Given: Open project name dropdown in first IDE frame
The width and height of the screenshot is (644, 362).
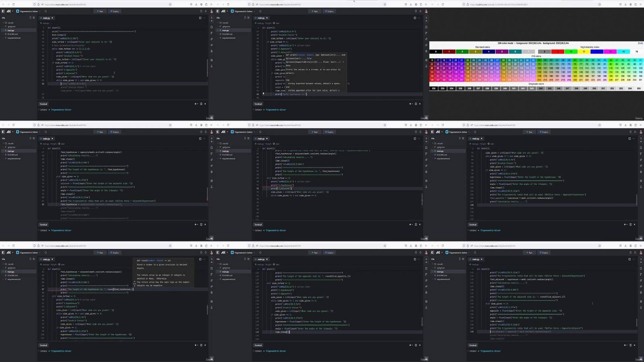Looking at the screenshot, I should coord(28,11).
